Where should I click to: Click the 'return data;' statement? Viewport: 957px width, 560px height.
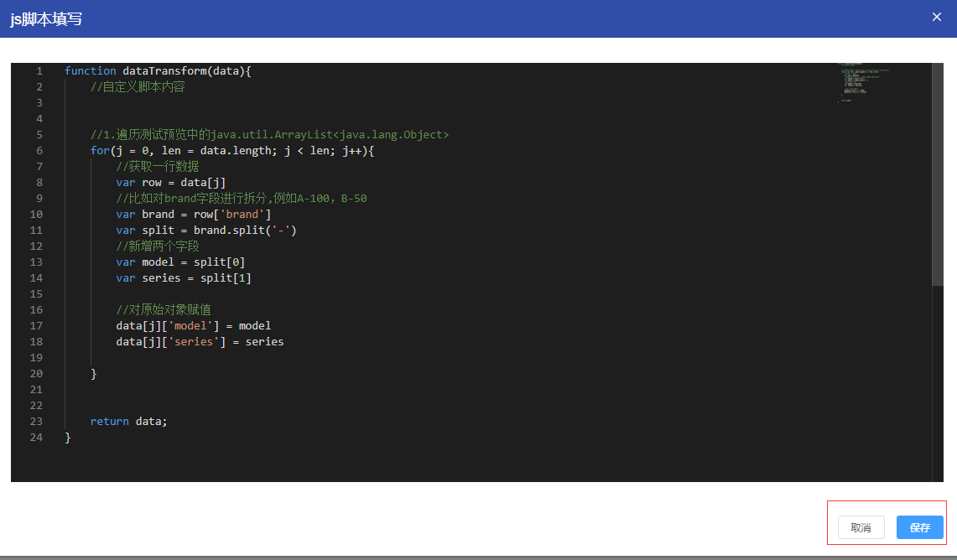pos(129,422)
